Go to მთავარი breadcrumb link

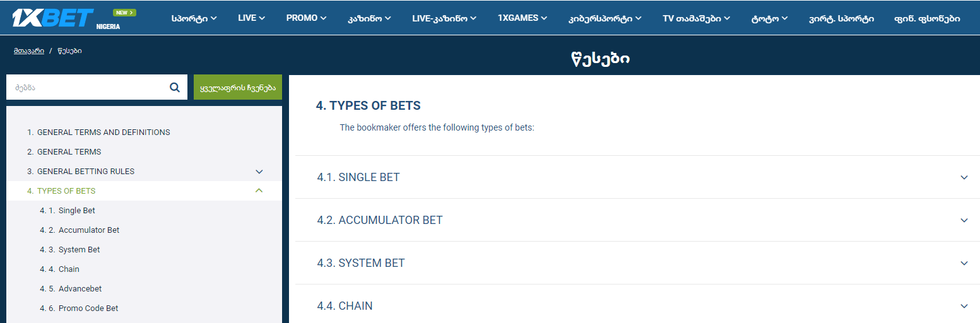(29, 50)
